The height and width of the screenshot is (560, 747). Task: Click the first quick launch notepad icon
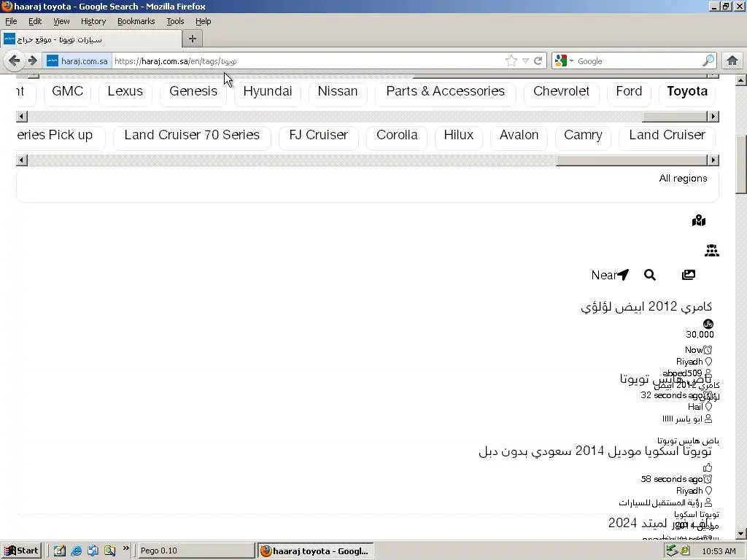[x=60, y=551]
